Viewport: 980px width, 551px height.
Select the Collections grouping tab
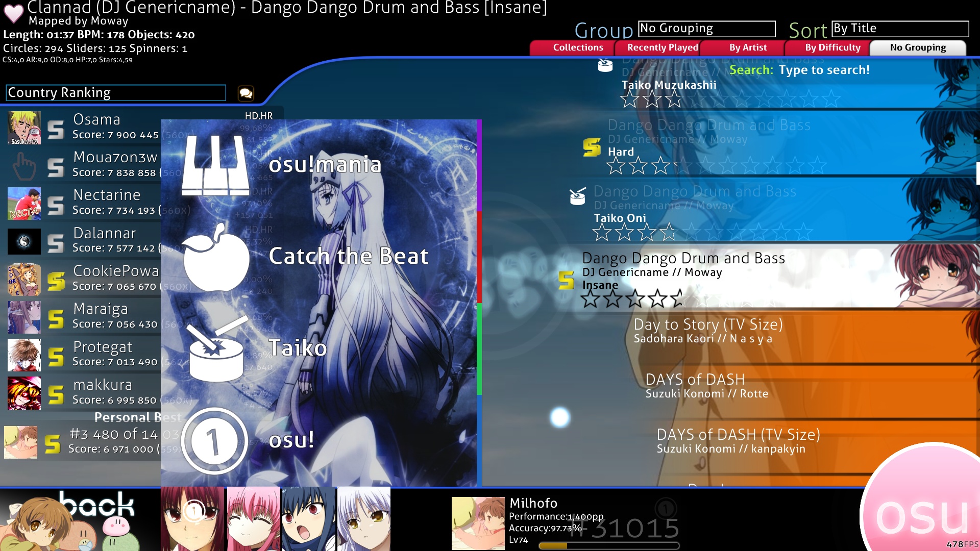pyautogui.click(x=577, y=47)
